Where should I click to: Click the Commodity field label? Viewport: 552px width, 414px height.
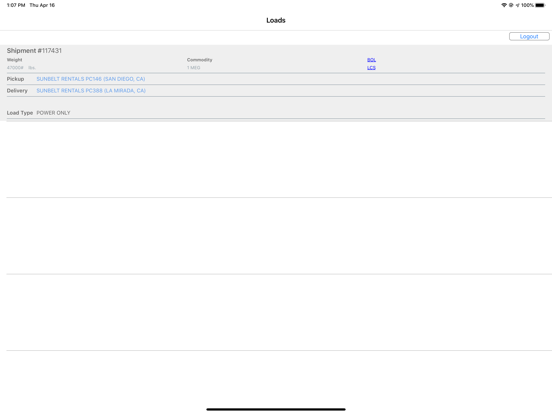(200, 60)
